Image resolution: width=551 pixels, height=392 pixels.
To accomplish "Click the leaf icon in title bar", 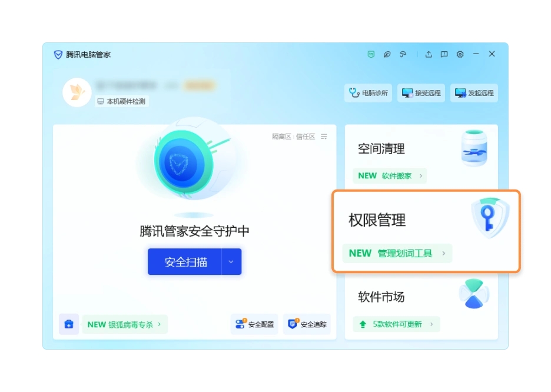I will 387,54.
